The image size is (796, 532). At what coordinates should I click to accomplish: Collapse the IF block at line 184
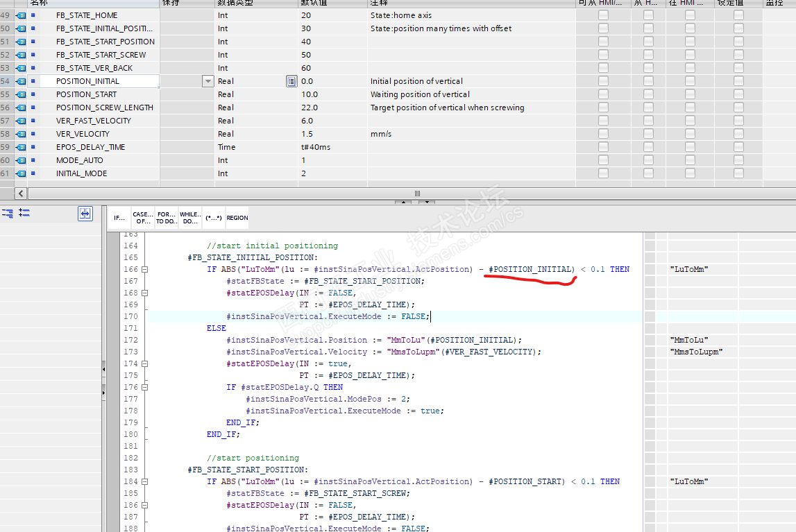click(144, 481)
